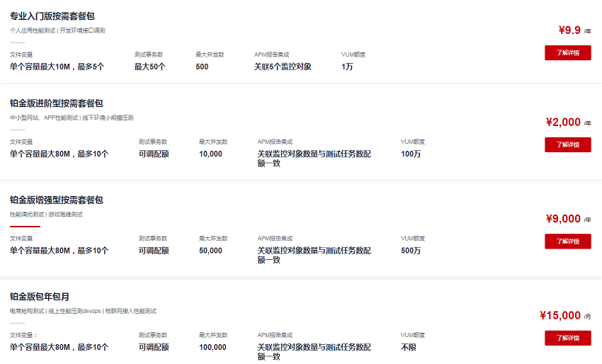This screenshot has height=364, width=602.
Task: Open the 铂金版包年包月 package title
Action: pyautogui.click(x=40, y=297)
